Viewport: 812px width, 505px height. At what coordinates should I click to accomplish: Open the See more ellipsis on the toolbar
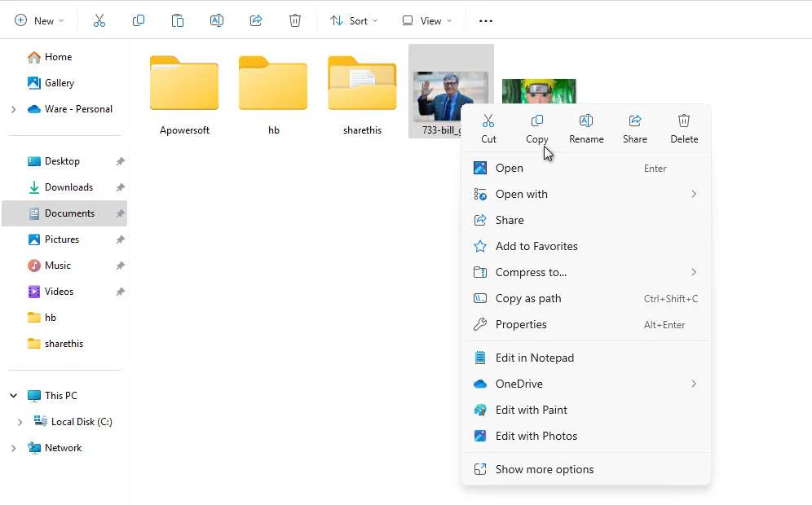tap(486, 20)
